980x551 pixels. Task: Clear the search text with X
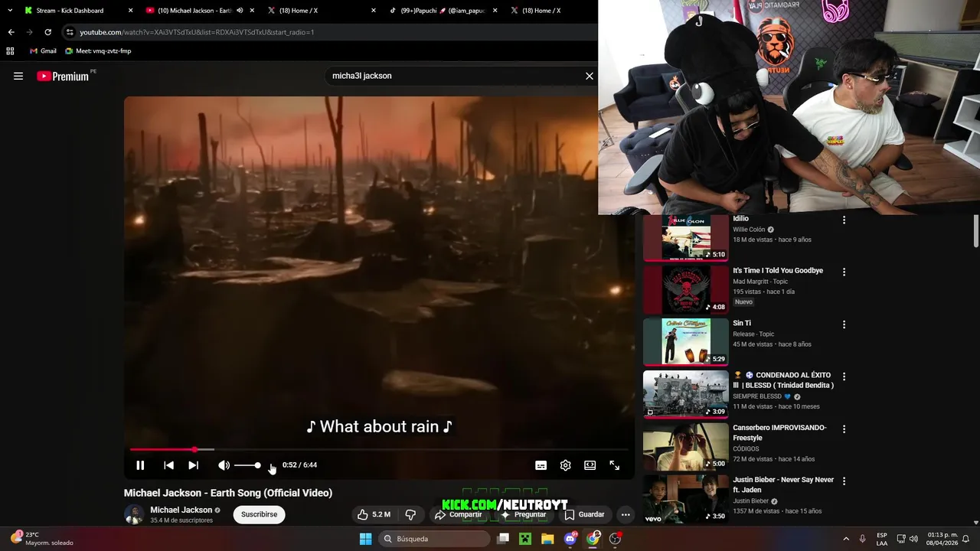(590, 76)
